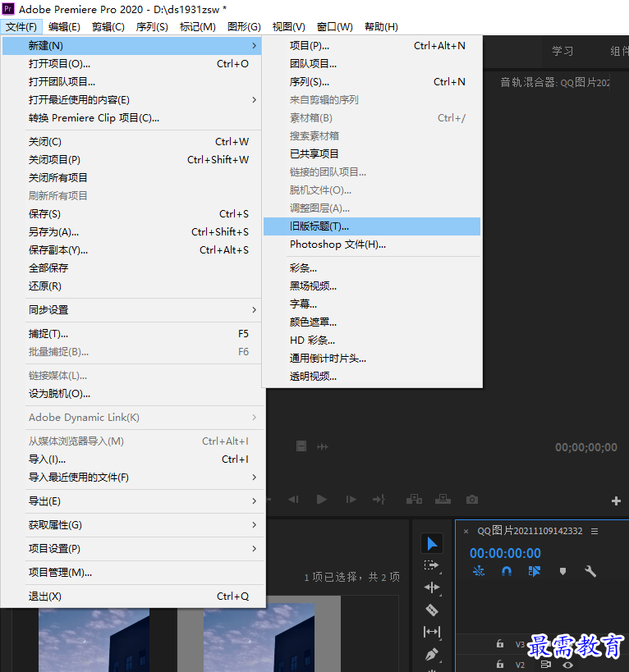Click the Insert button in the monitor

pos(414,500)
